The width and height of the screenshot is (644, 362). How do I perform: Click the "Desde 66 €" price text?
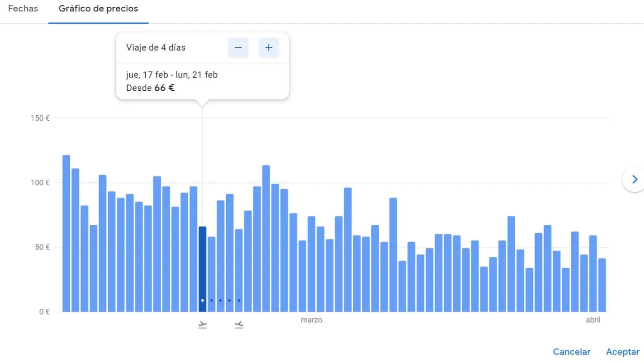150,88
